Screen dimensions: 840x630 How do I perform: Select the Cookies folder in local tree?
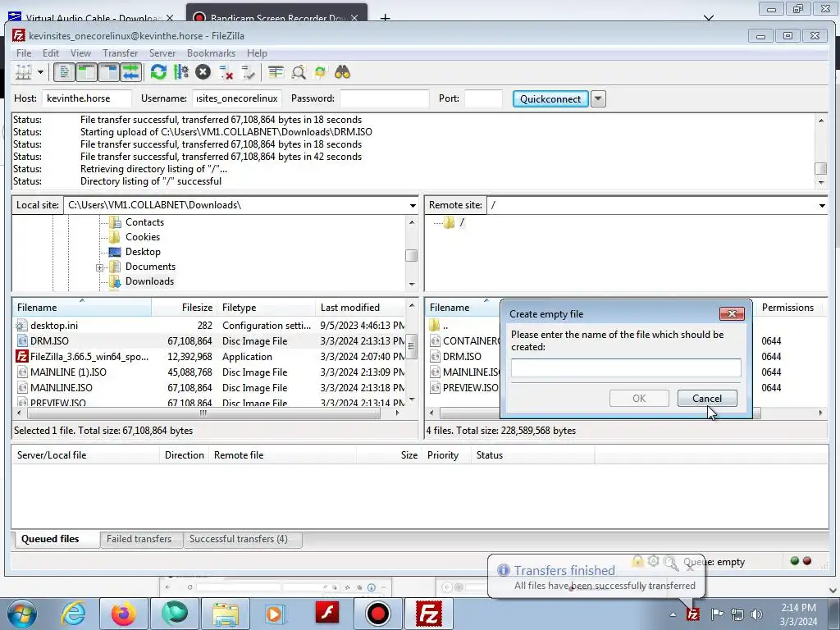point(143,237)
